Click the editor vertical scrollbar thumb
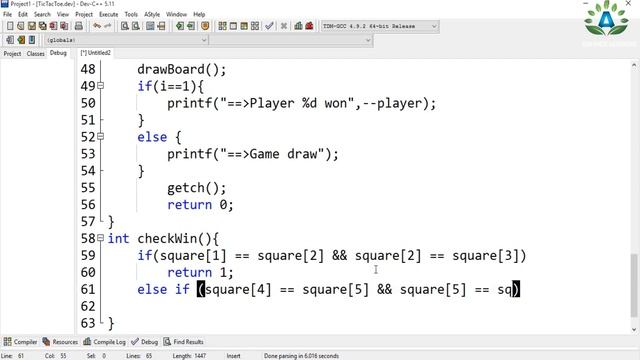The width and height of the screenshot is (640, 360). click(x=633, y=285)
